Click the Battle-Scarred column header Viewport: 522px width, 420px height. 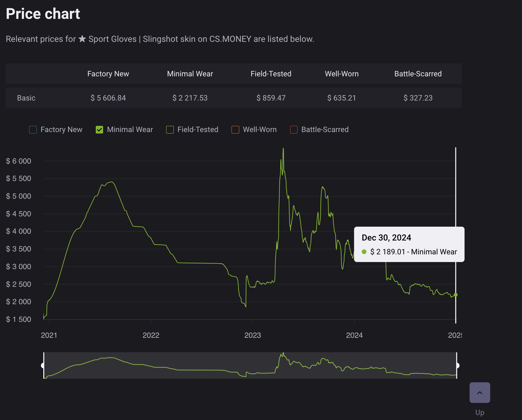[x=418, y=74]
